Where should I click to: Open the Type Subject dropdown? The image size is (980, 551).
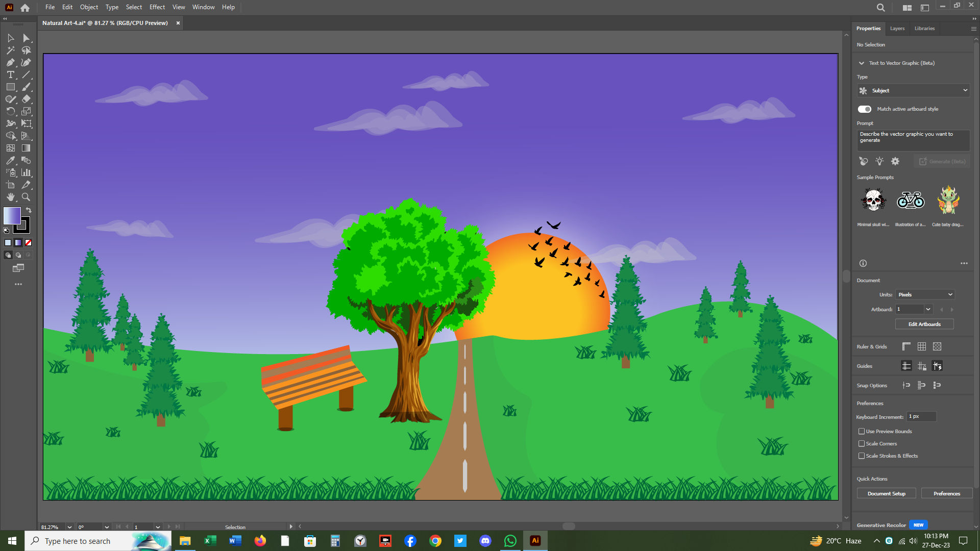[913, 91]
